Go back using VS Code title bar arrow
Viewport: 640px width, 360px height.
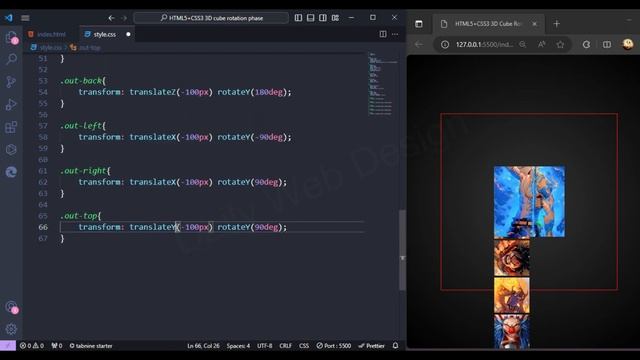pyautogui.click(x=111, y=18)
